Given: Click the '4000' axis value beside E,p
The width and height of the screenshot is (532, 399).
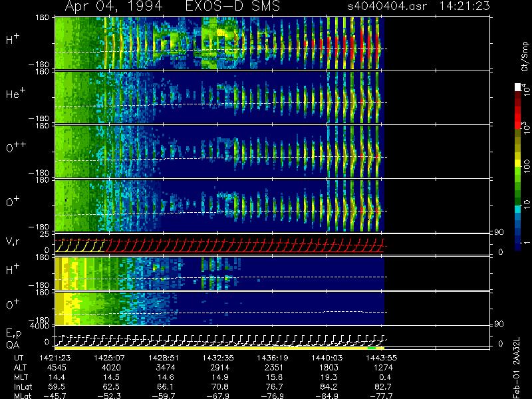Looking at the screenshot, I should 41,326.
